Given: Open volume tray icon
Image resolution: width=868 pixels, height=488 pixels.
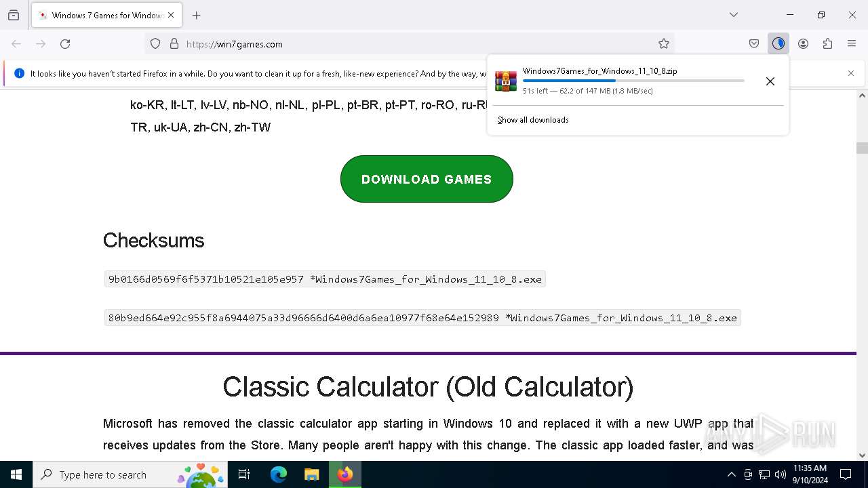Looking at the screenshot, I should point(781,474).
